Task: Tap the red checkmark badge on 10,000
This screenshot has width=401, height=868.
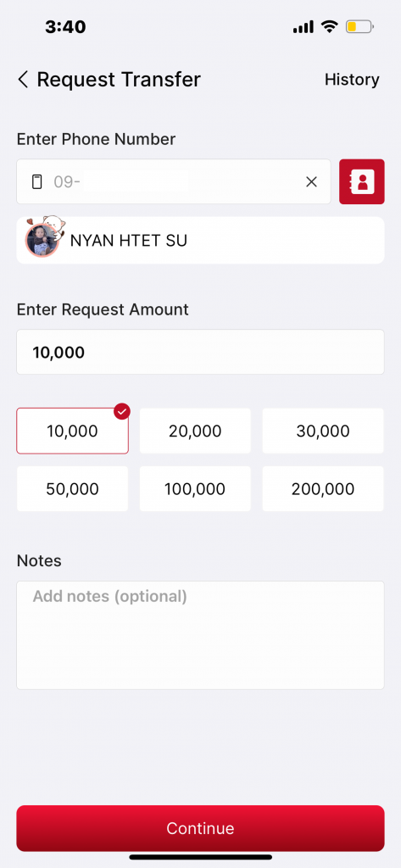Action: tap(122, 411)
